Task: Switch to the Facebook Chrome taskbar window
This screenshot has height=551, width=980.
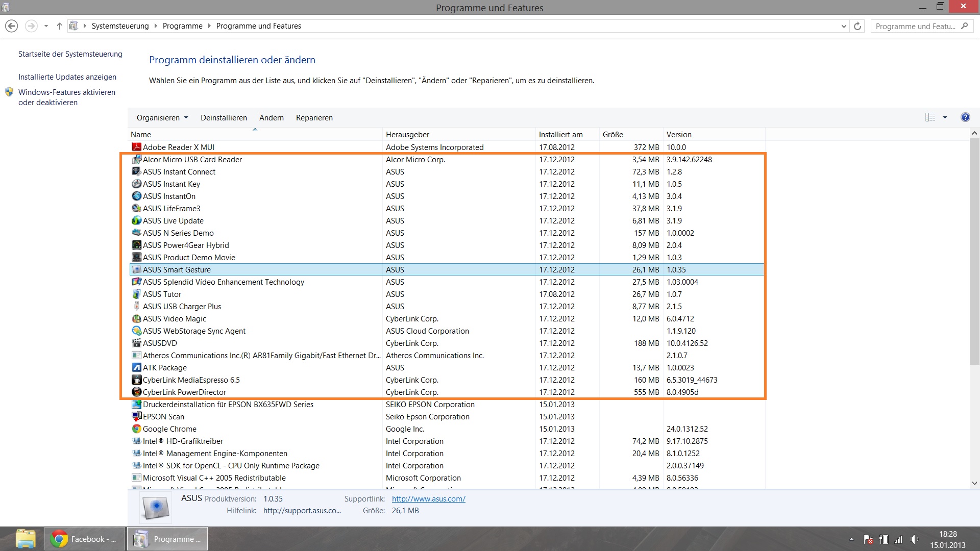Action: pos(85,539)
